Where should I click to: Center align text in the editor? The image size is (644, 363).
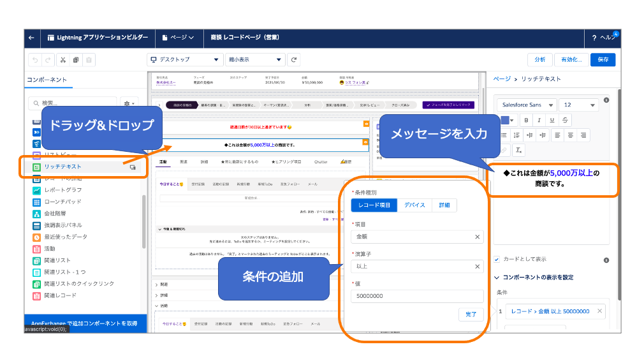point(571,135)
